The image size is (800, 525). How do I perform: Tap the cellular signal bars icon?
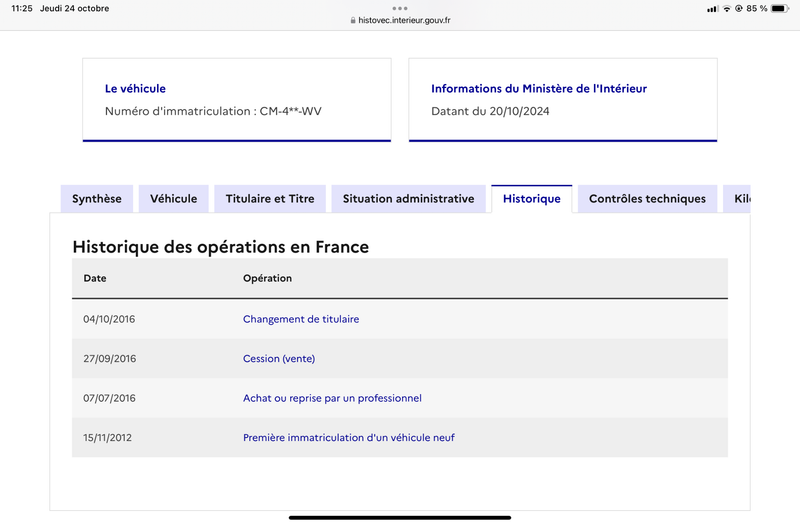tap(712, 9)
